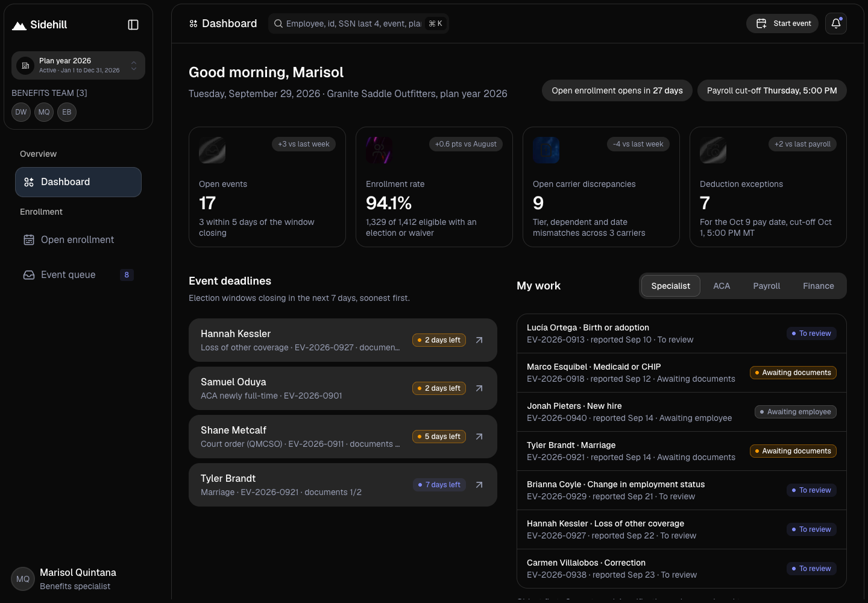Open the Open enrollment page

pos(78,240)
